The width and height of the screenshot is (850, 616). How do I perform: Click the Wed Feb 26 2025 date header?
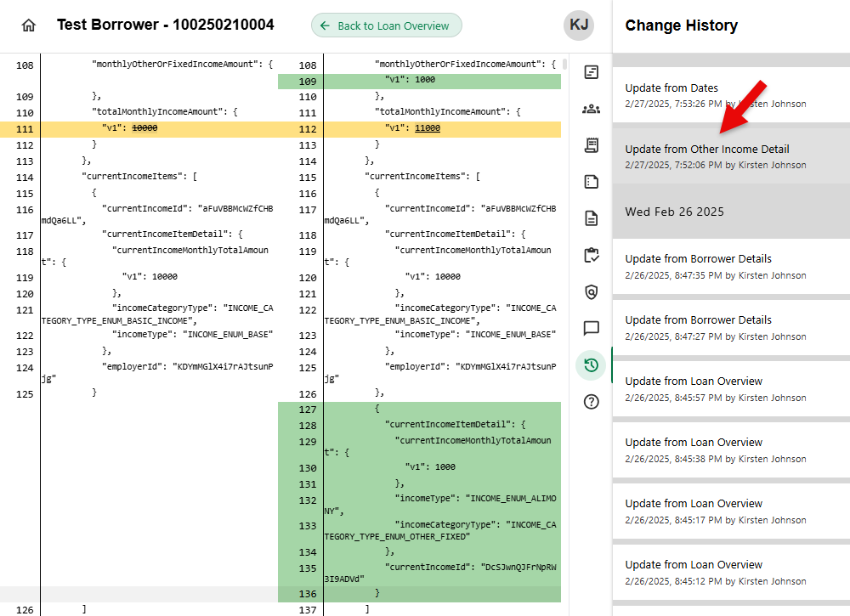674,212
